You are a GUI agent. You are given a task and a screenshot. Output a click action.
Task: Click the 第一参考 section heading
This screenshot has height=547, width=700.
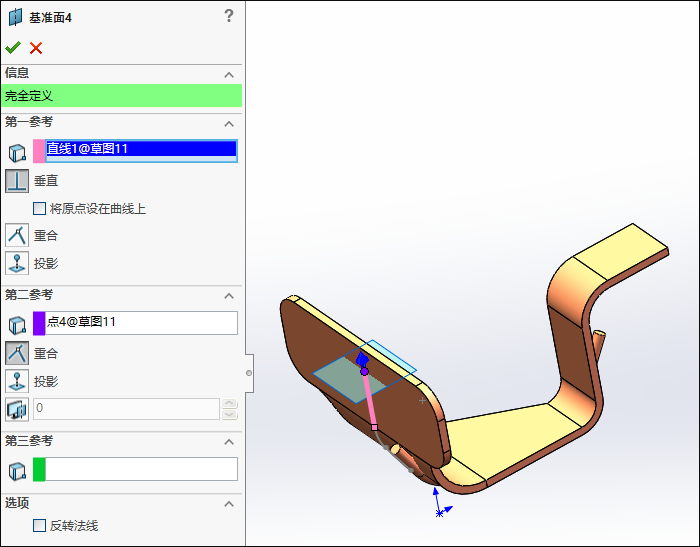[29, 121]
